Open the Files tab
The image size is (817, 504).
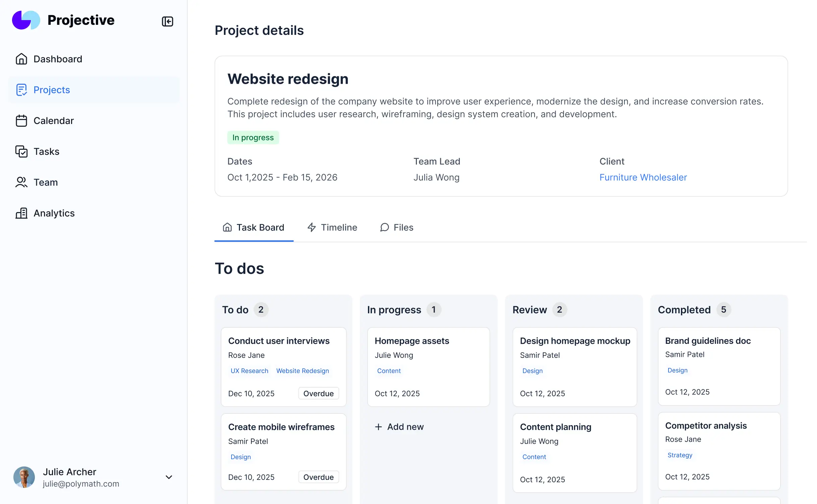point(403,227)
